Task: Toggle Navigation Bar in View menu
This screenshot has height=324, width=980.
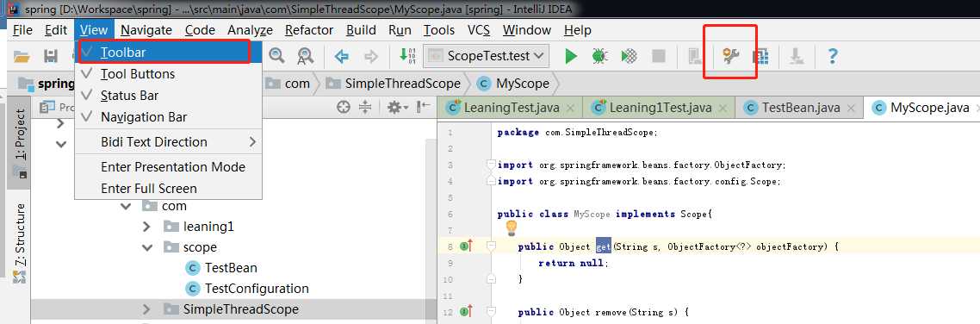Action: 168,117
